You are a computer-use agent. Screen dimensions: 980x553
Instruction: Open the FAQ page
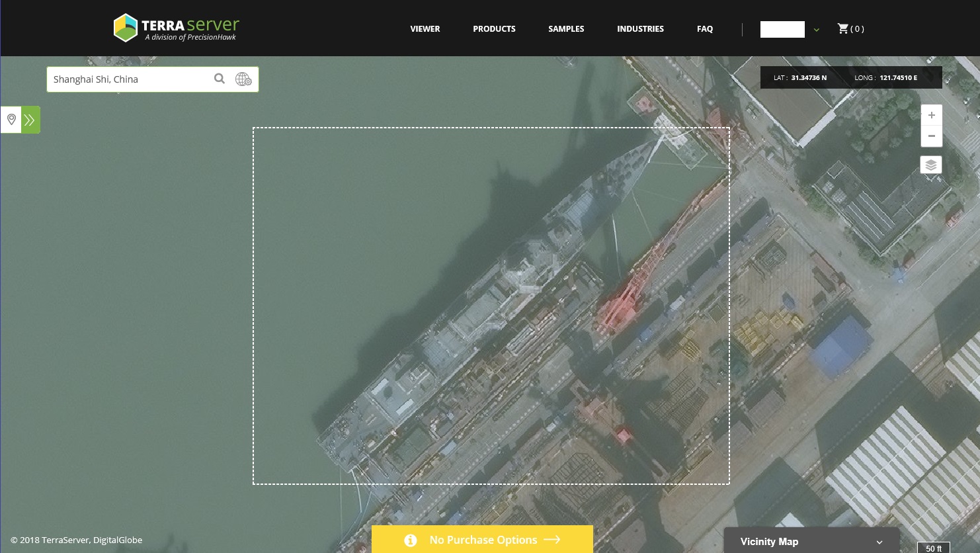pyautogui.click(x=705, y=29)
